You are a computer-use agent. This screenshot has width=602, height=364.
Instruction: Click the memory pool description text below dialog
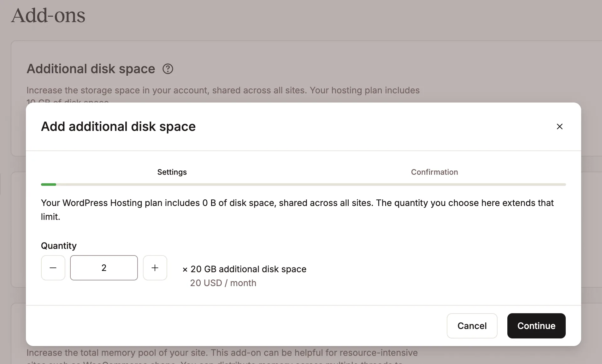click(x=221, y=353)
